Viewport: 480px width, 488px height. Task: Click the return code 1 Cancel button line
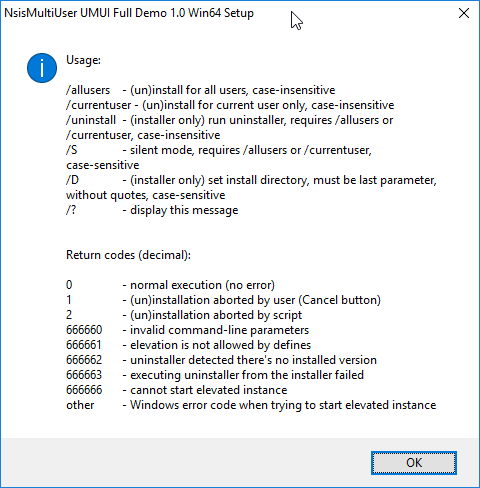pos(223,300)
